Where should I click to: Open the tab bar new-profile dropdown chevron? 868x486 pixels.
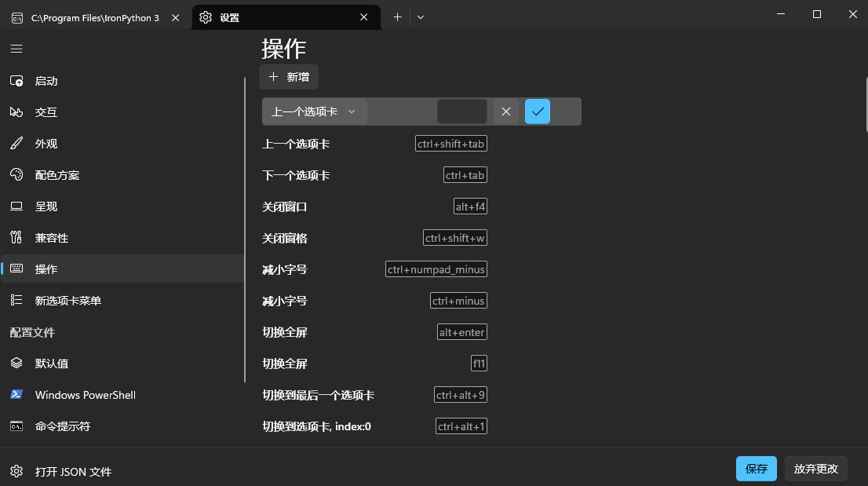tap(421, 17)
